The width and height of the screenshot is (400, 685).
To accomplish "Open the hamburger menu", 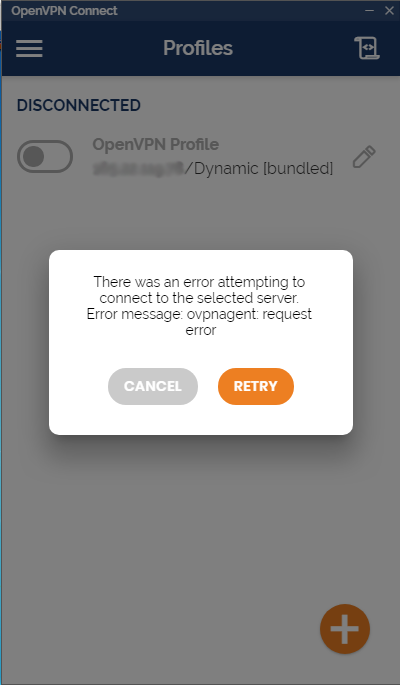I will click(x=29, y=48).
